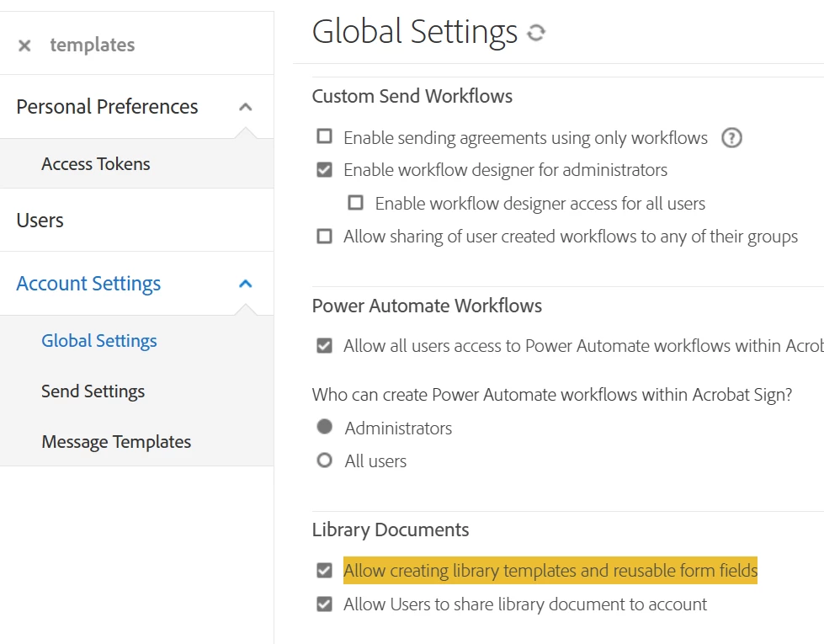Viewport: 824px width, 644px height.
Task: Select the Administrators radio button
Action: [324, 428]
